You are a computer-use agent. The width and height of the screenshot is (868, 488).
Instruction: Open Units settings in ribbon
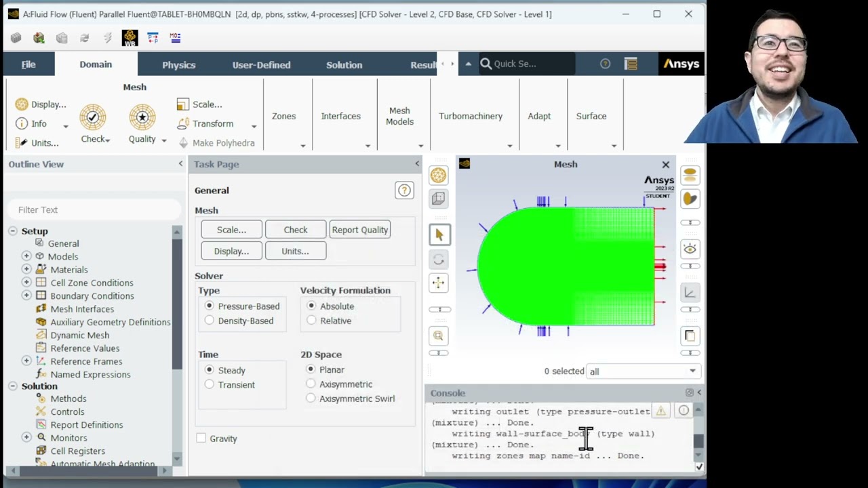tap(37, 142)
